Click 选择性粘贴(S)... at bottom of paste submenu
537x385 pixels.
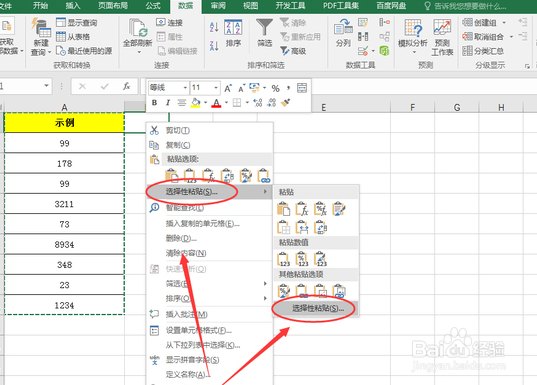pos(316,308)
